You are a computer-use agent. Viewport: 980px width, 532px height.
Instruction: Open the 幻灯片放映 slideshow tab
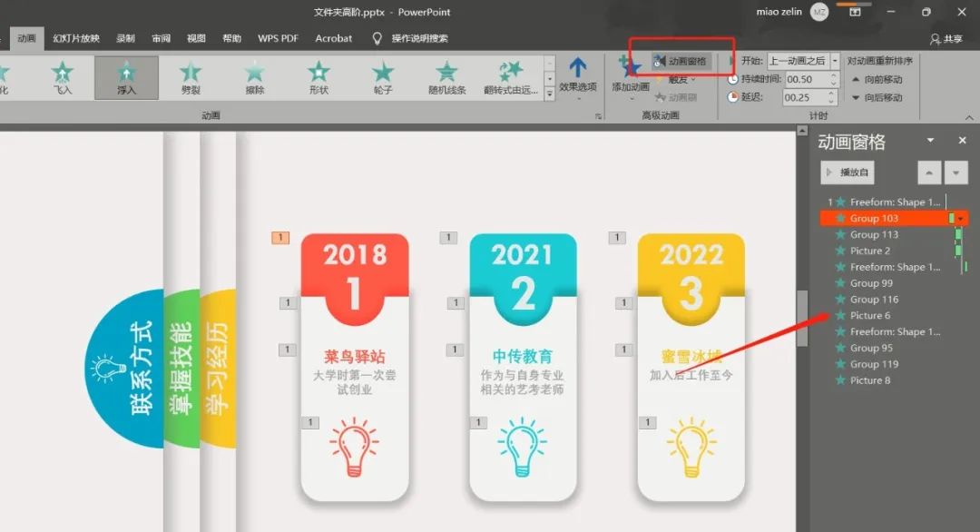[76, 38]
